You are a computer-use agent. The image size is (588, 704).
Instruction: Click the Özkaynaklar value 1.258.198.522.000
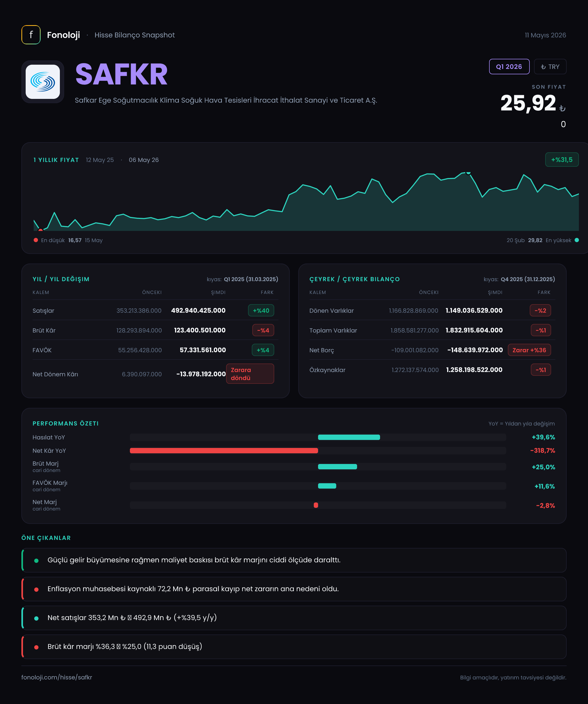tap(474, 370)
